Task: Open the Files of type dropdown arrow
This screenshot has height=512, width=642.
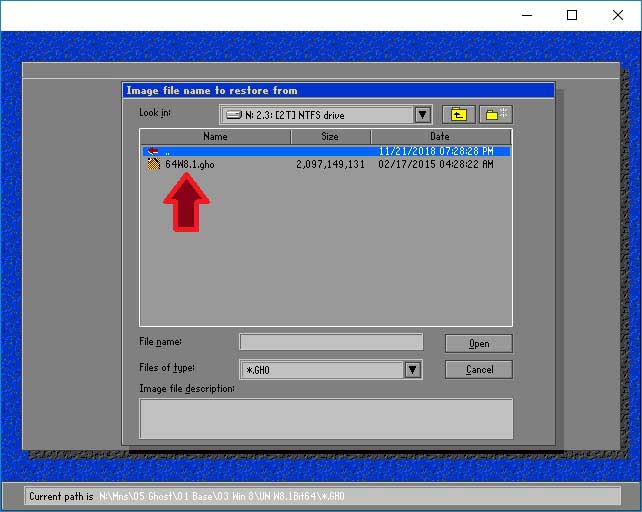Action: tap(412, 370)
